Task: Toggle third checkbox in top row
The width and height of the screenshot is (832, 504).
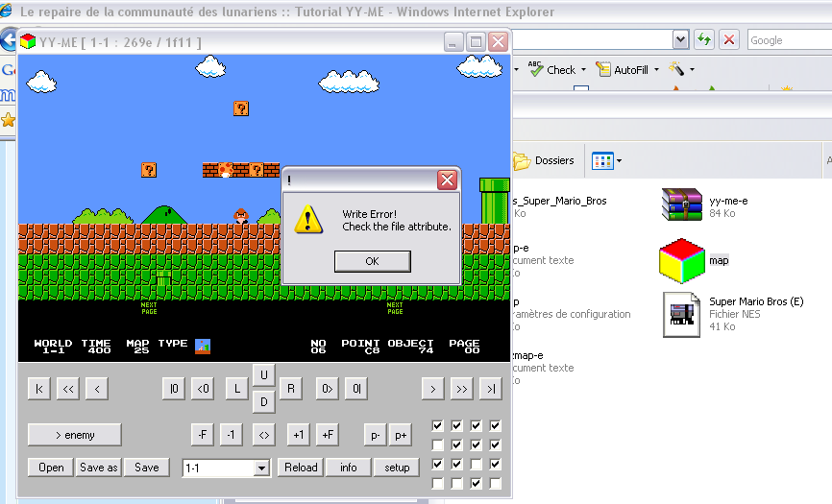Action: (x=476, y=425)
